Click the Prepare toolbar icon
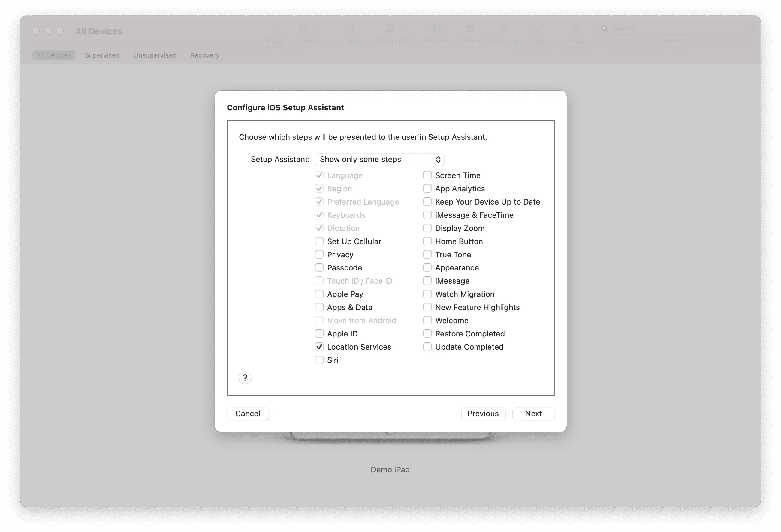 436,28
